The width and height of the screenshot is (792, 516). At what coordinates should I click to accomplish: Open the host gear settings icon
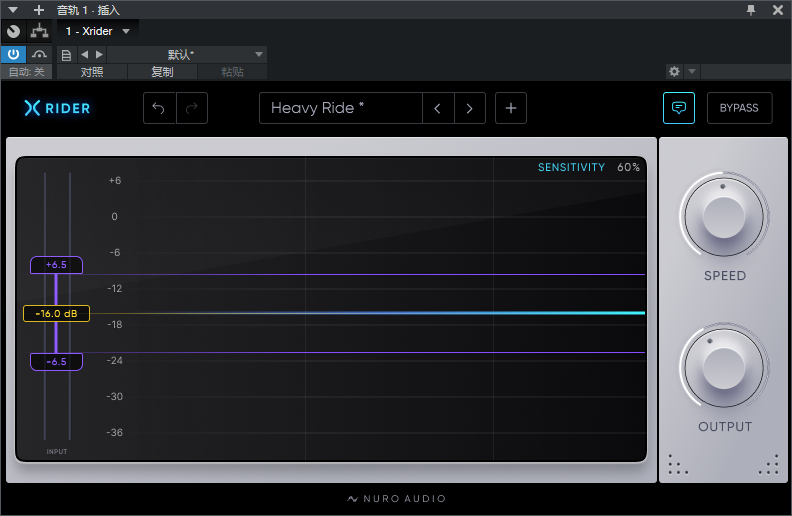[674, 71]
